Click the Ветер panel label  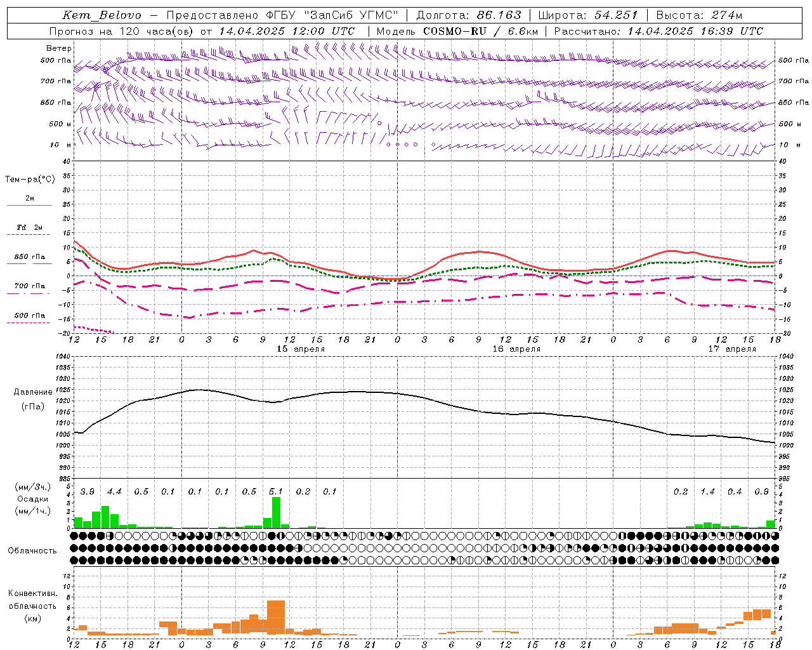tap(59, 48)
